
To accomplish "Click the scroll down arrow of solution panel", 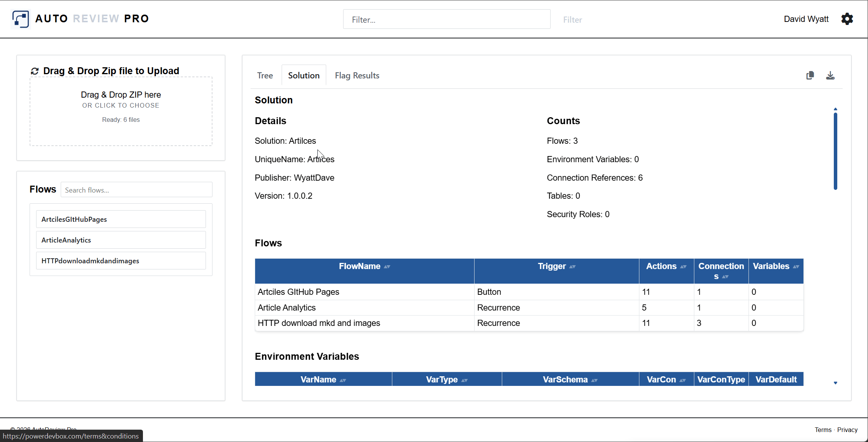I will tap(835, 383).
